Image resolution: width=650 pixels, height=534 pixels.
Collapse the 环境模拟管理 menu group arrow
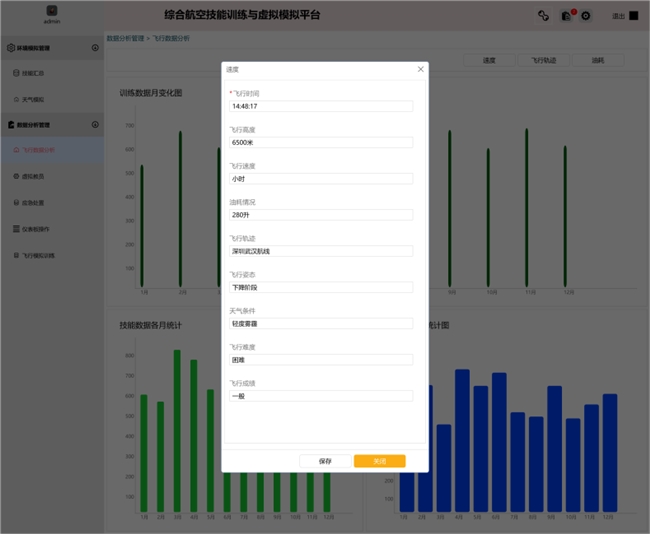point(95,48)
